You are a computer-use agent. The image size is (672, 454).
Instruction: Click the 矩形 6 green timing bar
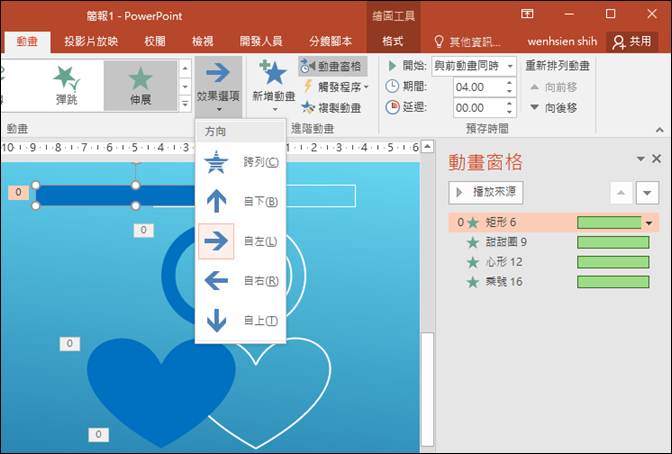coord(609,222)
